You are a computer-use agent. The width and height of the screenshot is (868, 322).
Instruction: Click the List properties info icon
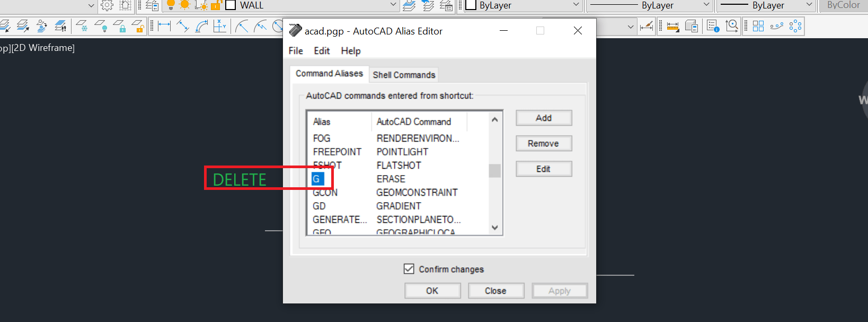713,26
